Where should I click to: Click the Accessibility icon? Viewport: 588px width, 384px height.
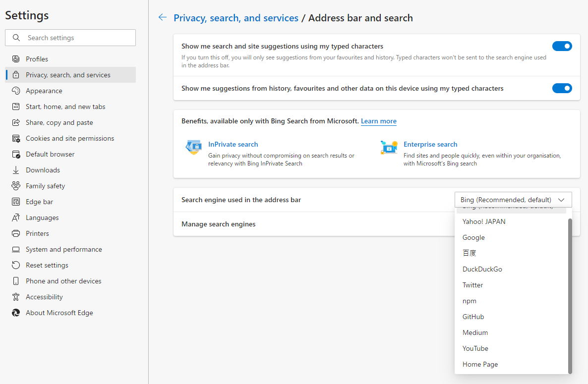(16, 297)
